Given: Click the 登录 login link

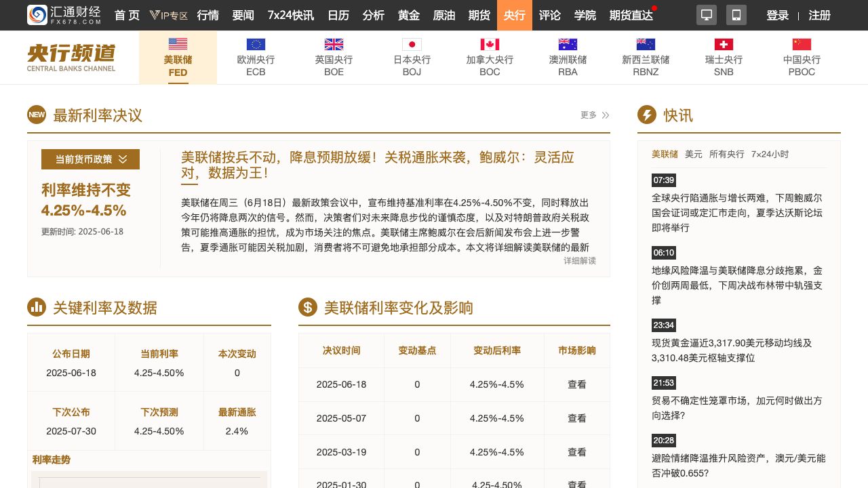Looking at the screenshot, I should pyautogui.click(x=777, y=15).
